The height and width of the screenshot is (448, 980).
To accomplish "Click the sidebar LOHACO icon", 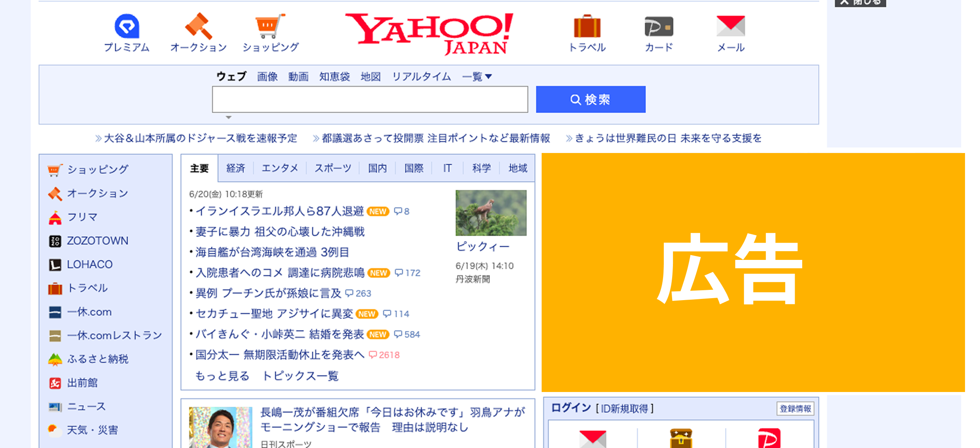I will click(55, 265).
